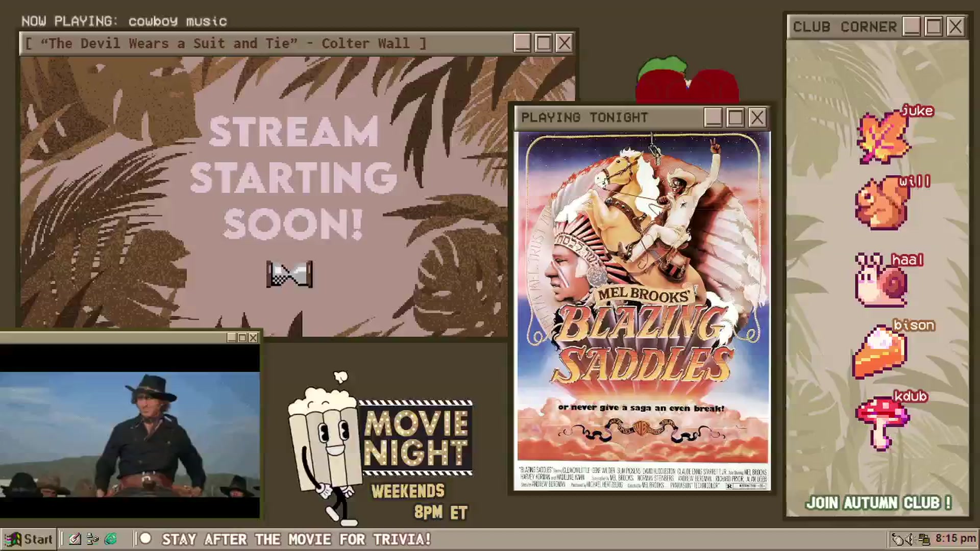
Task: Close the song title stream window
Action: click(x=564, y=43)
